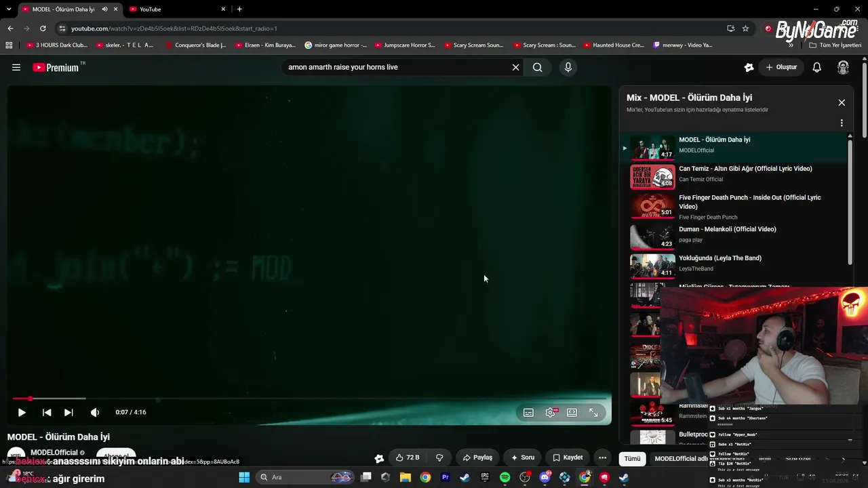
Task: Open the Paylaş share dialog
Action: coord(477,457)
